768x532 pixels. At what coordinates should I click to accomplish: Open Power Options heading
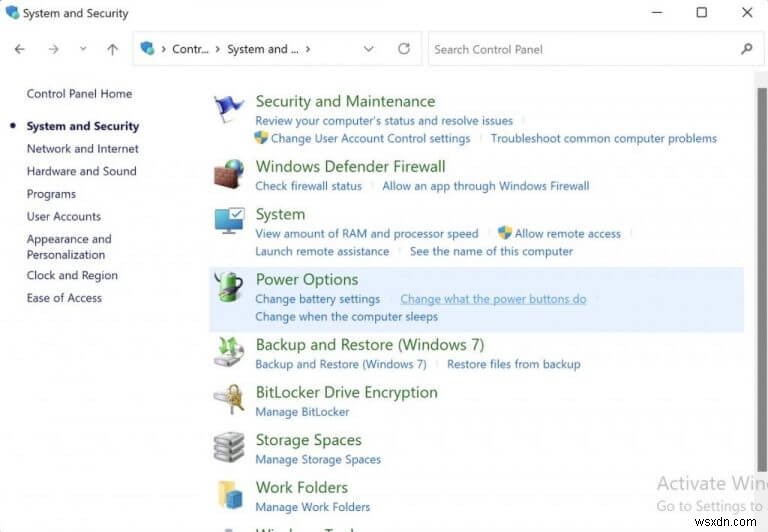pos(307,280)
